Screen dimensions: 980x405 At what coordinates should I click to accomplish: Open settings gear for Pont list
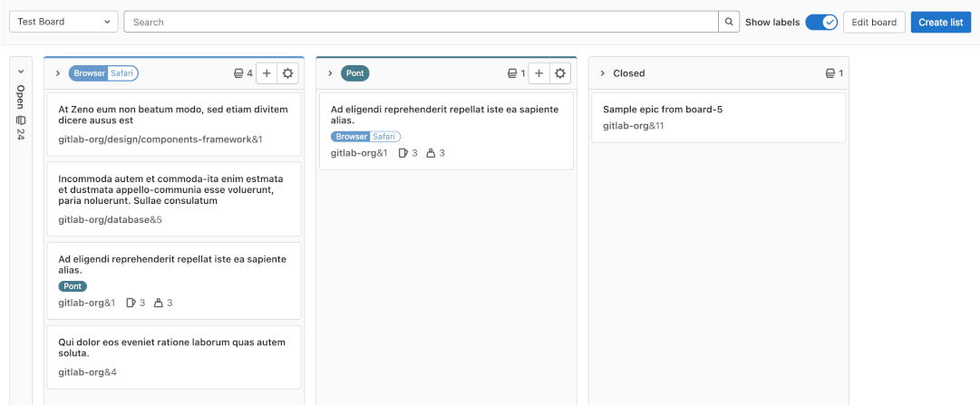[x=560, y=73]
